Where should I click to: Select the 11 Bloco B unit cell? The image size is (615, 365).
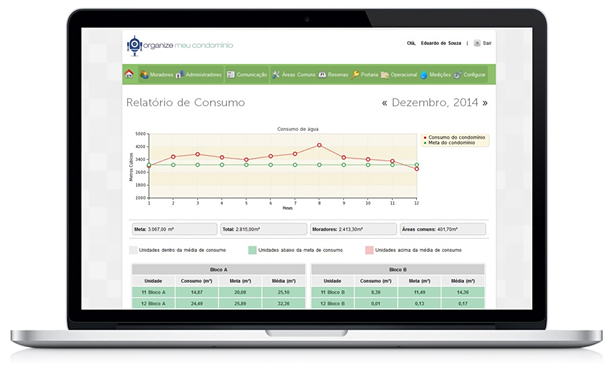[x=333, y=292]
